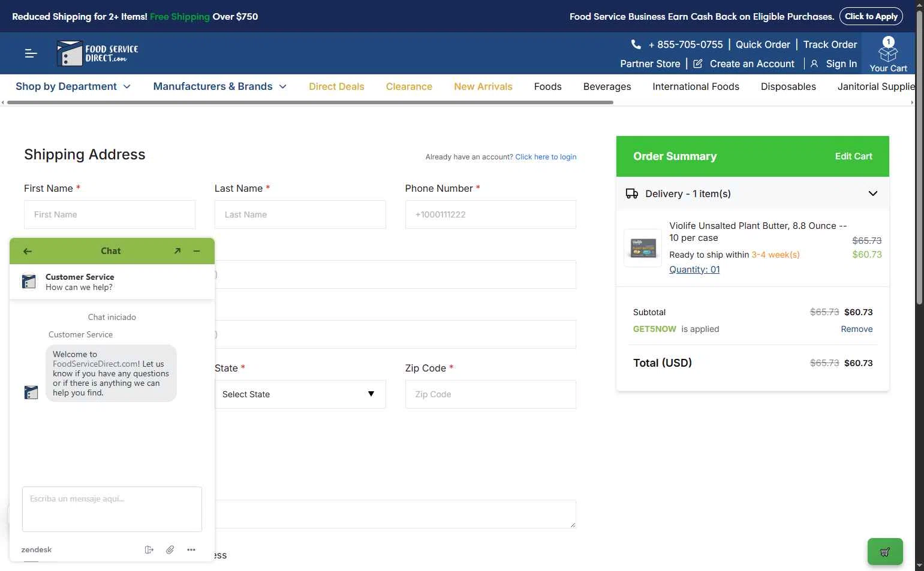
Task: Click the zendesk label in chat
Action: [x=37, y=549]
